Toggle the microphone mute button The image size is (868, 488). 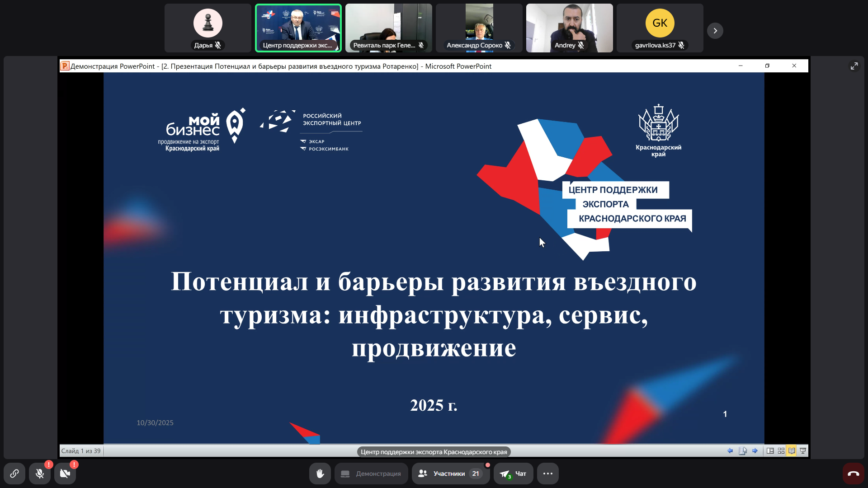click(x=40, y=474)
